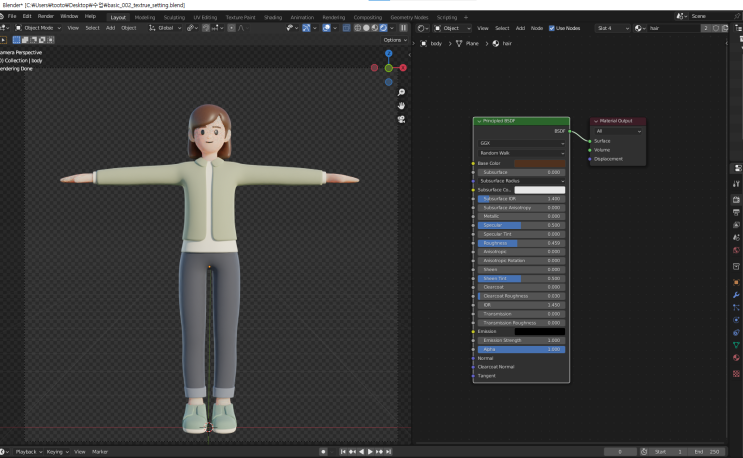The image size is (743, 458).
Task: Open the Tool properties tab
Action: pos(736,184)
